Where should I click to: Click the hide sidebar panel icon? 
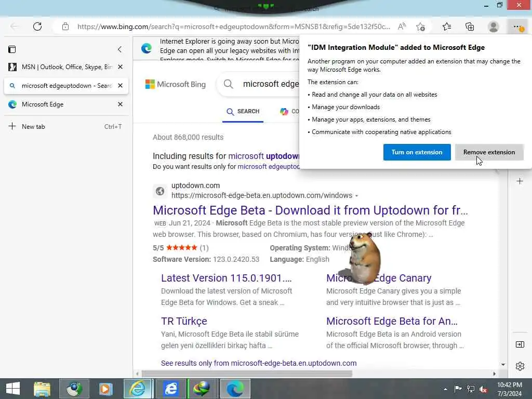pos(520,345)
